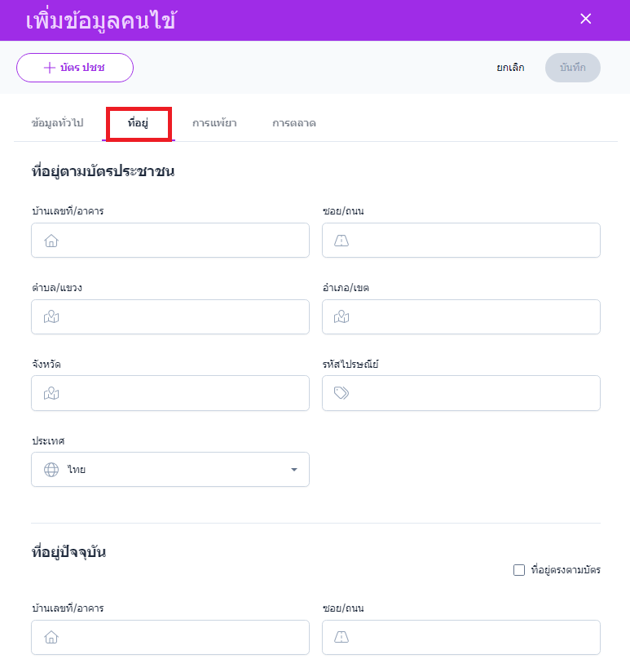Viewport: 630px width, 672px height.
Task: Close the เพิ่มข้อมูลคนไข้ dialog
Action: [x=585, y=20]
